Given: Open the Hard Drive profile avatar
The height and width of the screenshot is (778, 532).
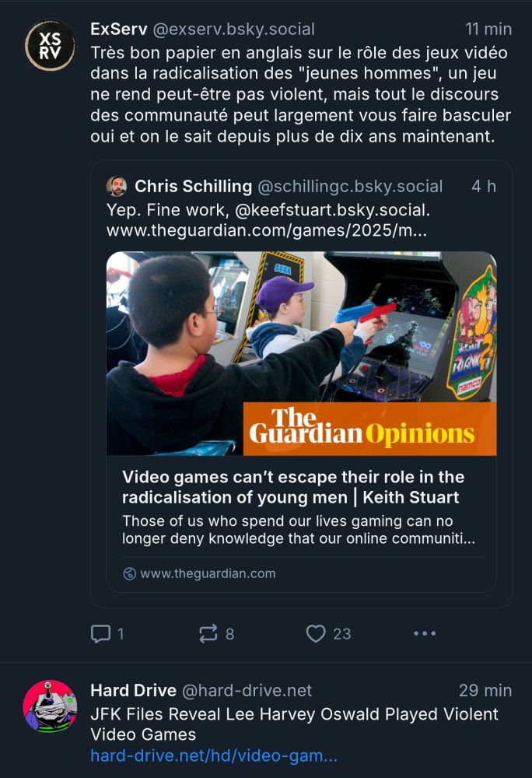Looking at the screenshot, I should click(50, 706).
